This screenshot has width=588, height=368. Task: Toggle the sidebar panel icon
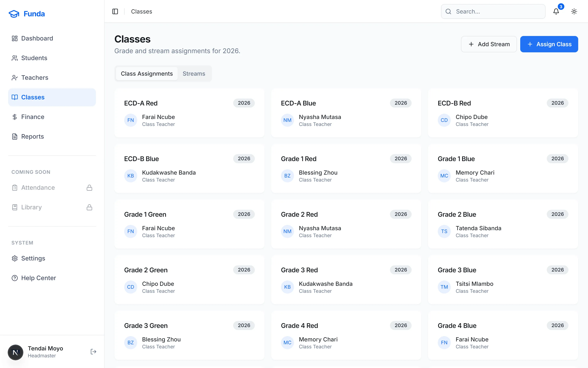click(115, 11)
